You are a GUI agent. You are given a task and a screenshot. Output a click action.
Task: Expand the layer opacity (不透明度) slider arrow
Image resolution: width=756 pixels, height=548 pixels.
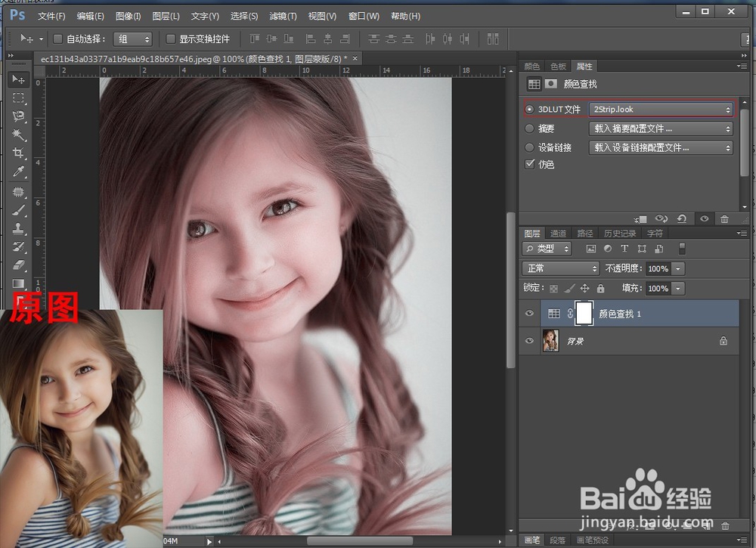[x=678, y=268]
